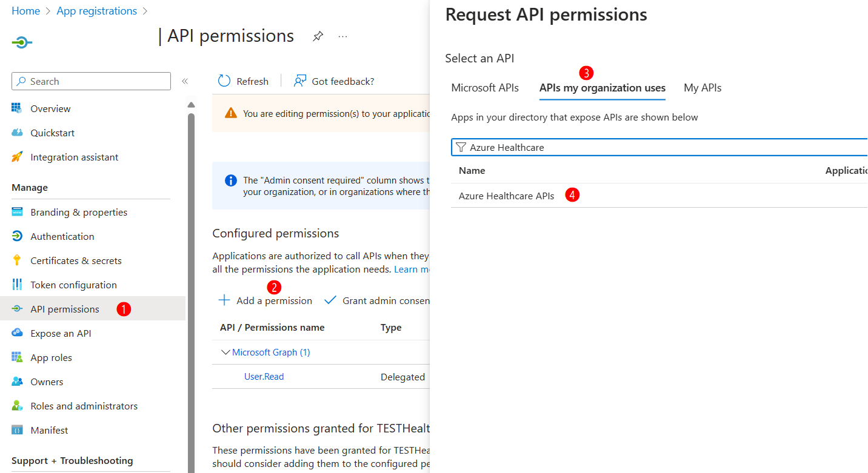
Task: Click the sidebar Search field
Action: 91,81
